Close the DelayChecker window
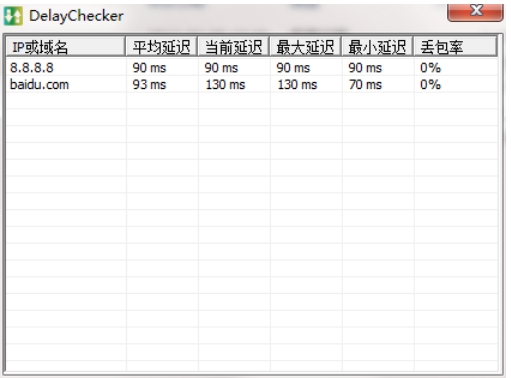Viewport: 511px width, 378px height. click(x=475, y=12)
